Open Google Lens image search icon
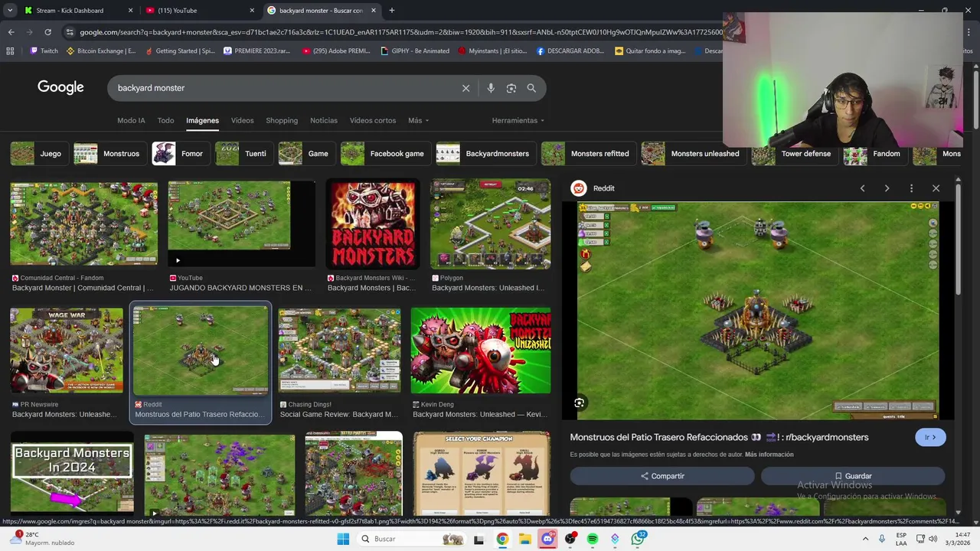The height and width of the screenshot is (551, 980). pyautogui.click(x=511, y=88)
